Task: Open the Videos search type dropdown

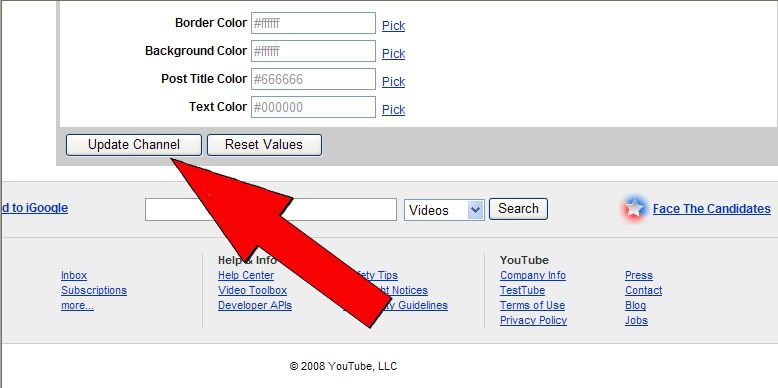Action: click(x=444, y=210)
